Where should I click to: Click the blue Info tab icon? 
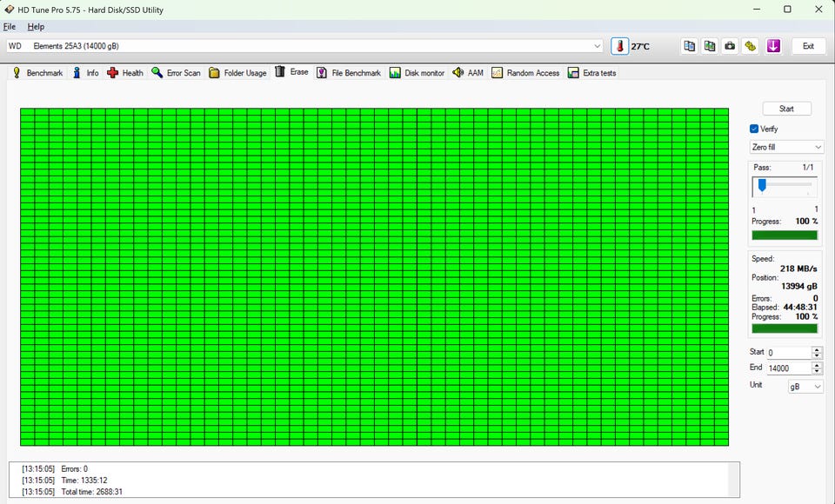tap(77, 73)
